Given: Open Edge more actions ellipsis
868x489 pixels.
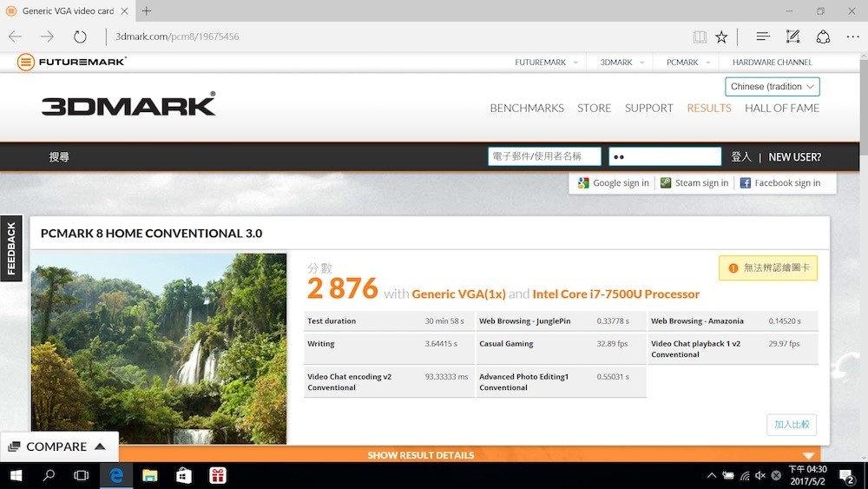Looking at the screenshot, I should pos(852,37).
